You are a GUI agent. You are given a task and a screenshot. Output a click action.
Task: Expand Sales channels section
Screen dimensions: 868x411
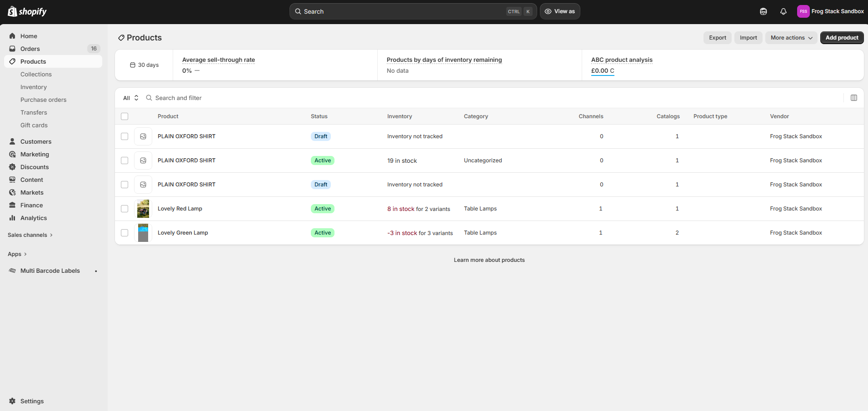point(30,235)
